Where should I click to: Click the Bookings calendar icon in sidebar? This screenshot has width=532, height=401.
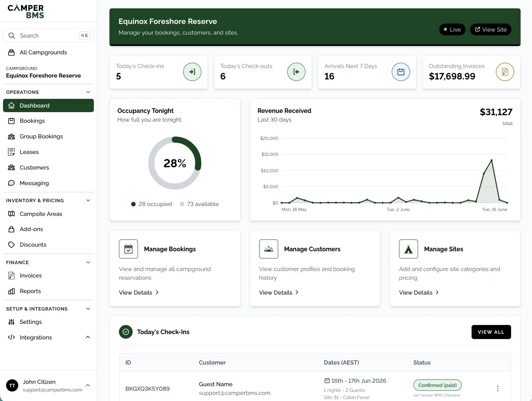(11, 121)
